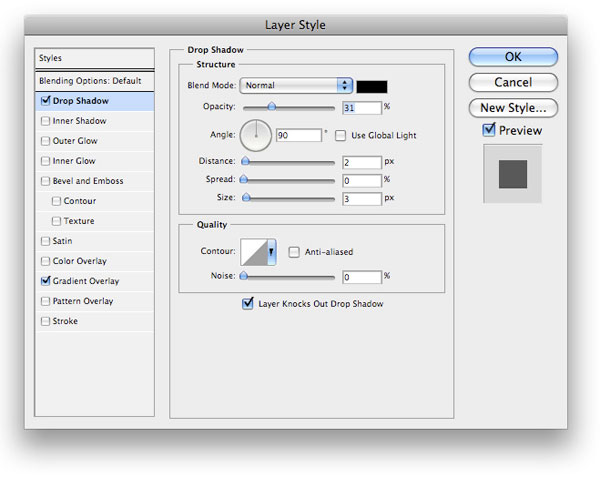Select the Satin label in list
600x477 pixels.
pos(62,241)
